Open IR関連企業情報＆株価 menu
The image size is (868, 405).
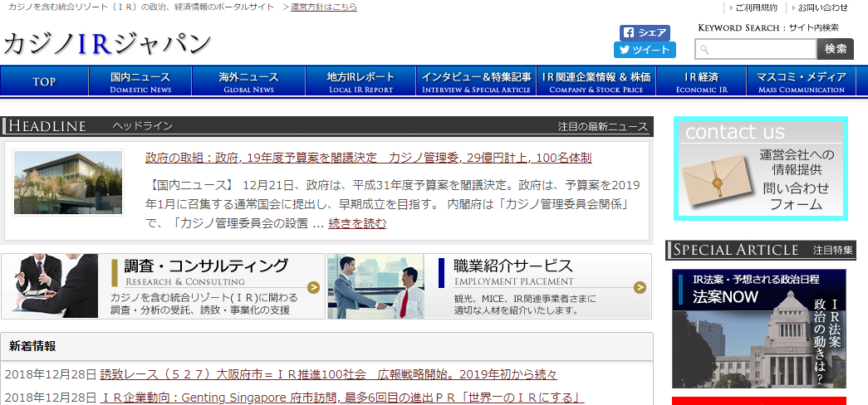coord(596,81)
